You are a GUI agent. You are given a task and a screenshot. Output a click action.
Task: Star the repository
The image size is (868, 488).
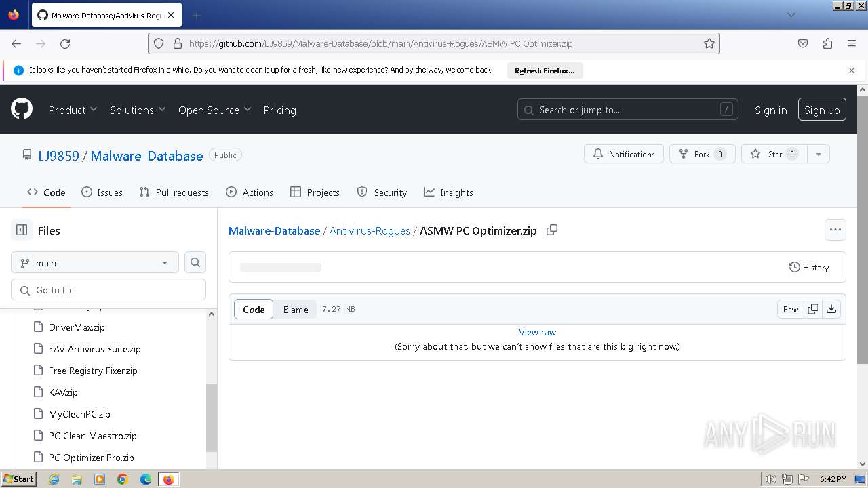click(x=774, y=154)
